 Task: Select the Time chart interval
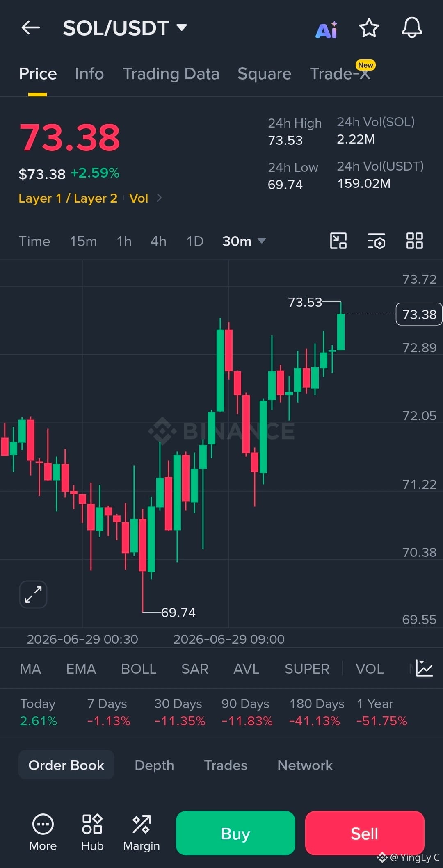pyautogui.click(x=34, y=241)
